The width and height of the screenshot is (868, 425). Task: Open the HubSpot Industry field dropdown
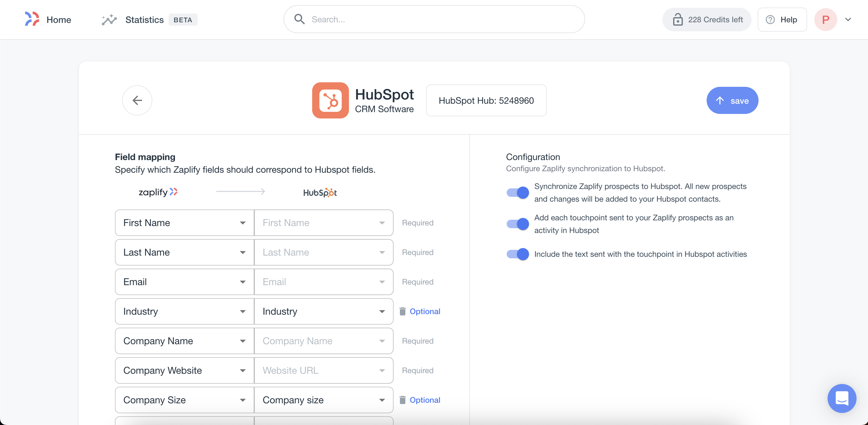coord(323,311)
